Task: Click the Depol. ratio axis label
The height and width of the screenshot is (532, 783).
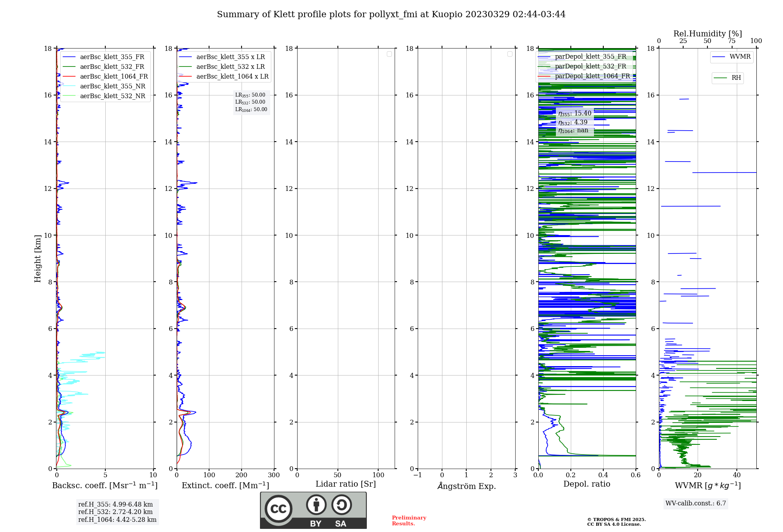Action: point(587,484)
